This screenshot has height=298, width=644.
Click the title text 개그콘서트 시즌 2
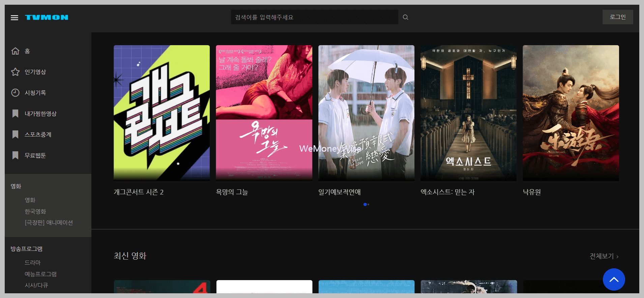tap(139, 192)
